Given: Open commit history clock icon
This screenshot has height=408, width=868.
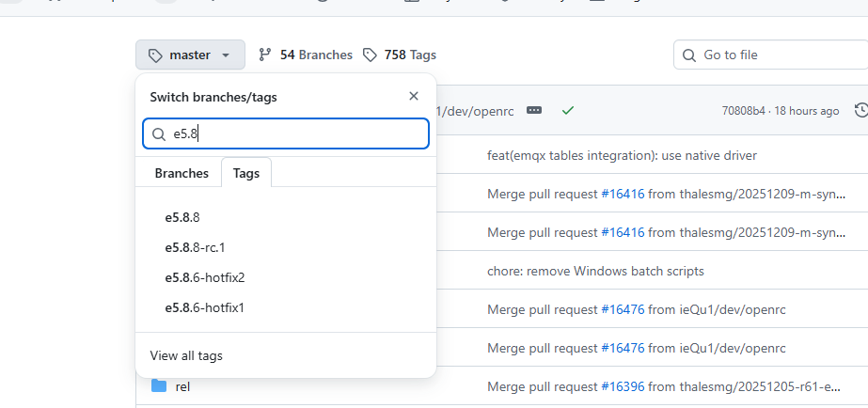Looking at the screenshot, I should click(x=860, y=111).
